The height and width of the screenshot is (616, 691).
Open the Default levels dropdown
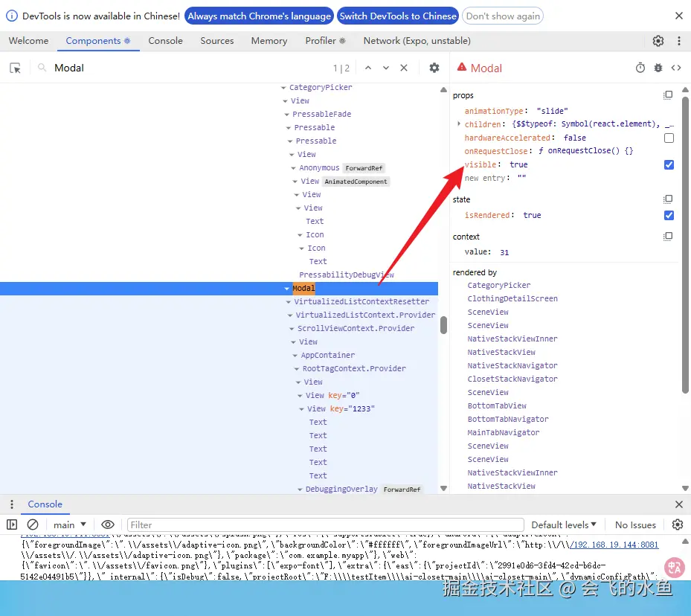[x=564, y=524]
